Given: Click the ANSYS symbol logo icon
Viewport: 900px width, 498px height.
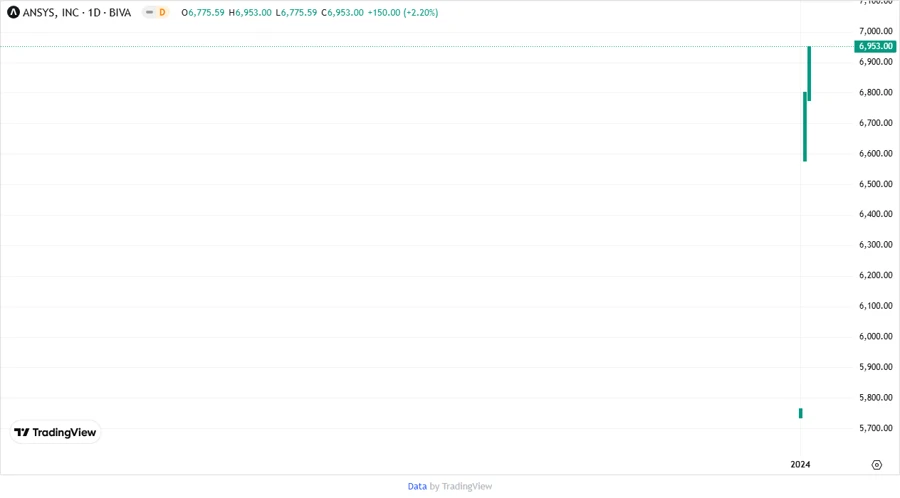Looking at the screenshot, I should pos(13,12).
